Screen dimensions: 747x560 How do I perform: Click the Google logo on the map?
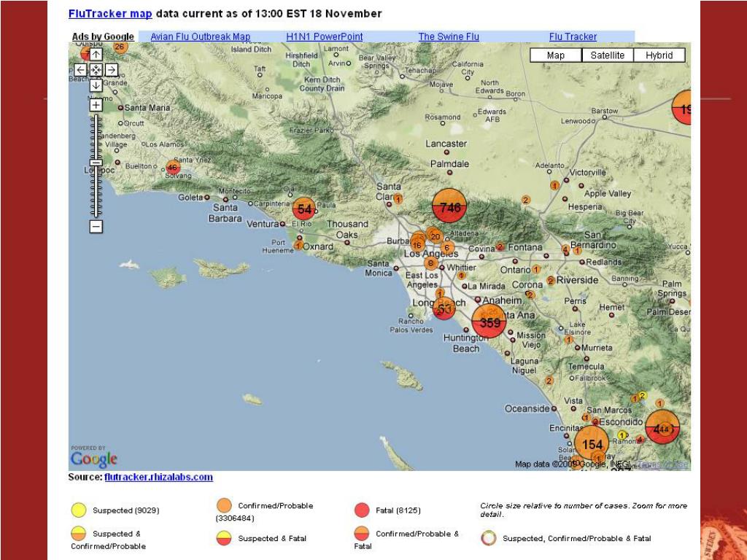94,459
